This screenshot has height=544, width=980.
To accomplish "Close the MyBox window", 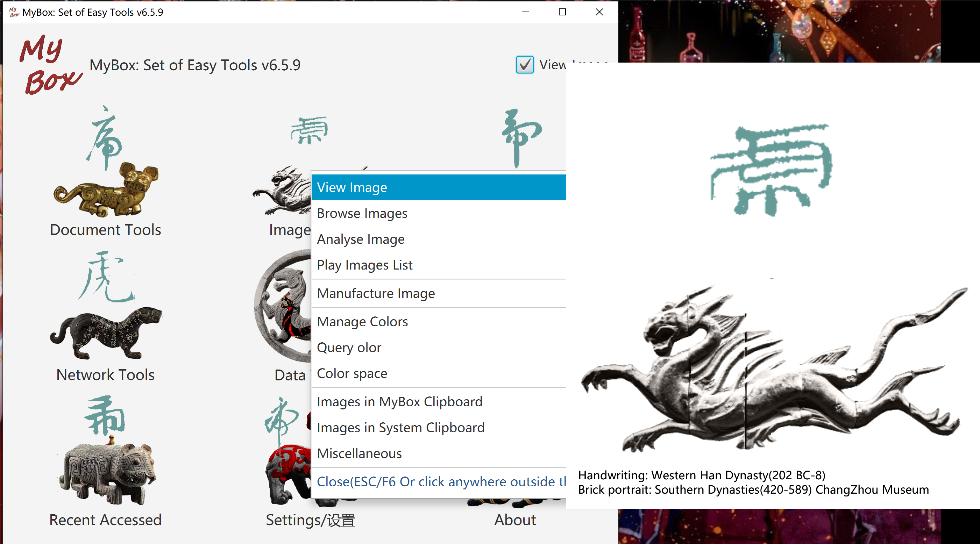I will 599,12.
